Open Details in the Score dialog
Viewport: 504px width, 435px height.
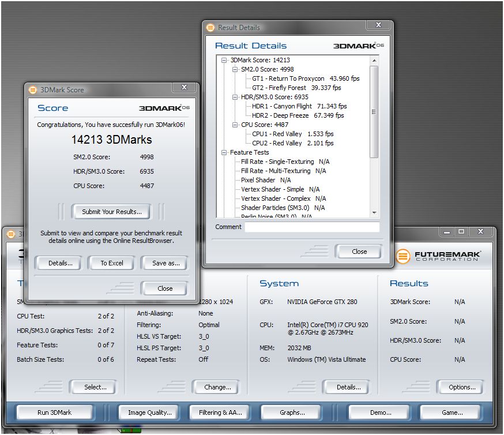tap(60, 263)
